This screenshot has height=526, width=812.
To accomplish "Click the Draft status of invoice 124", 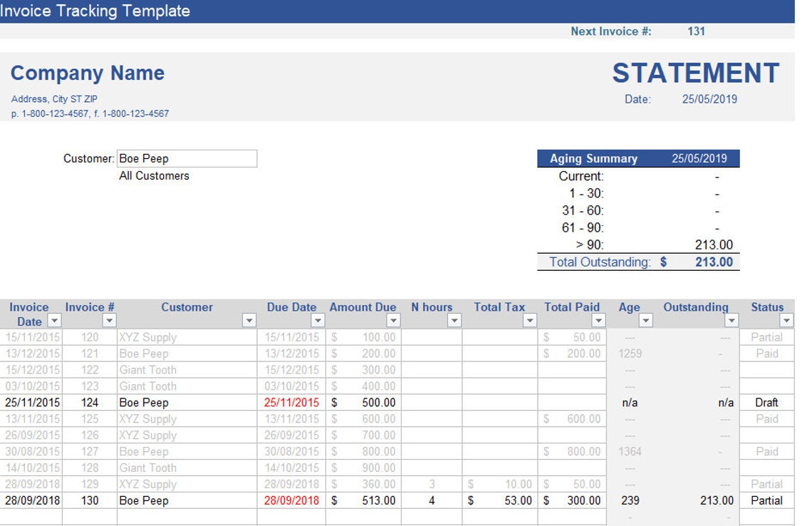I will [767, 402].
